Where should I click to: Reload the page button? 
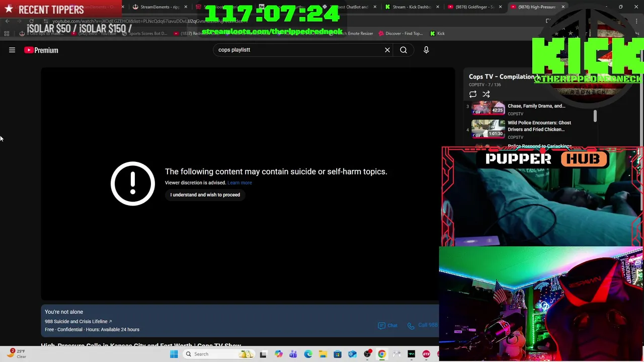[32, 21]
